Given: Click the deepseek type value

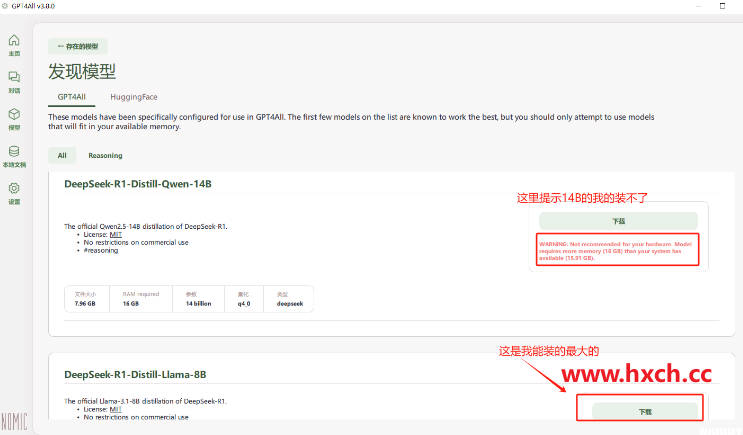Looking at the screenshot, I should pos(290,304).
